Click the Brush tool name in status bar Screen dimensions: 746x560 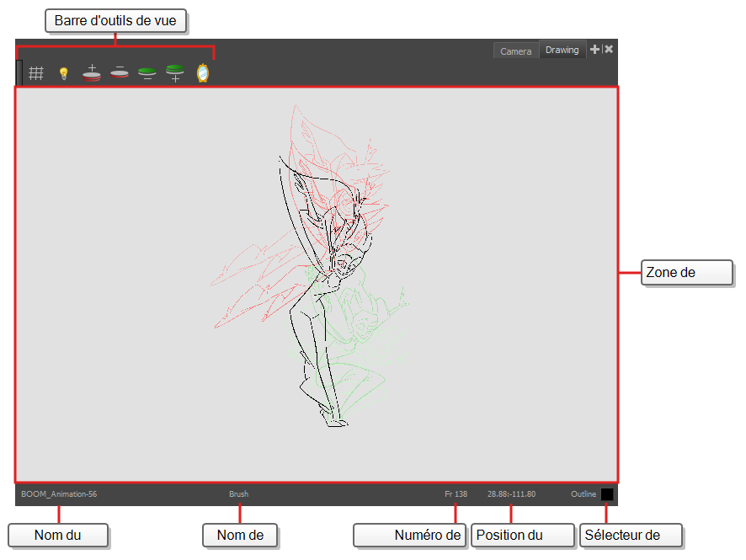coord(239,493)
